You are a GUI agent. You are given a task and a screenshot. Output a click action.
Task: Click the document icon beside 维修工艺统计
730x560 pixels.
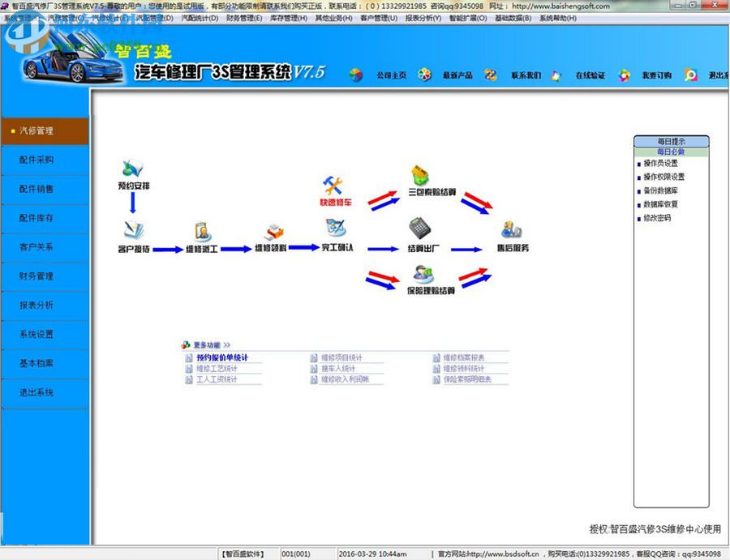(188, 369)
